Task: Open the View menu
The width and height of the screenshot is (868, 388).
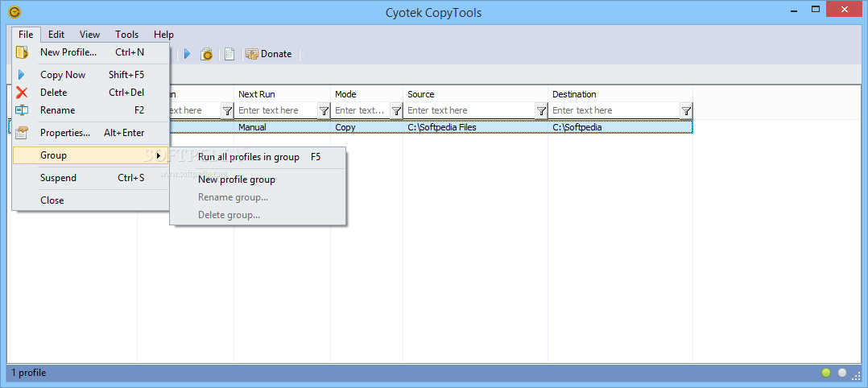Action: pos(89,35)
